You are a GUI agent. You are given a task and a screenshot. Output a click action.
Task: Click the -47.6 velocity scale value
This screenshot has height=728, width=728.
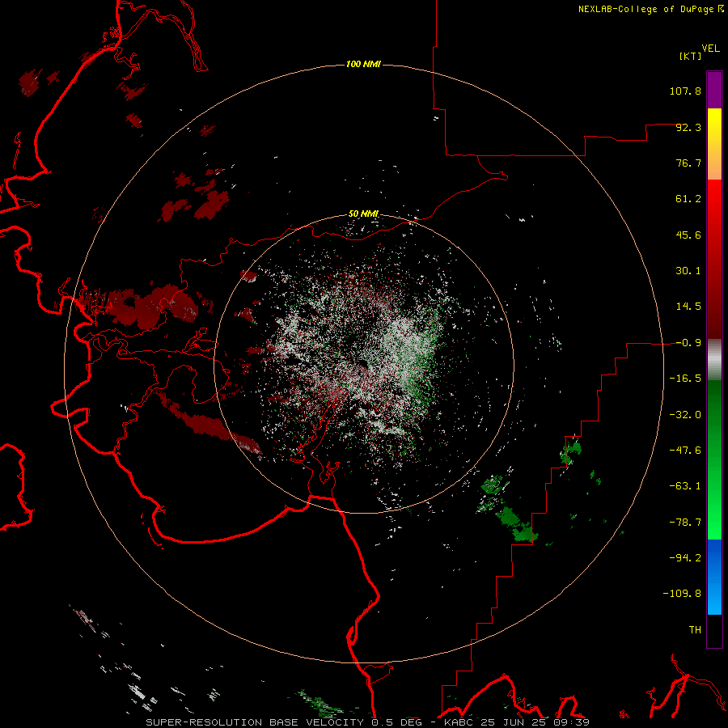[x=685, y=451]
